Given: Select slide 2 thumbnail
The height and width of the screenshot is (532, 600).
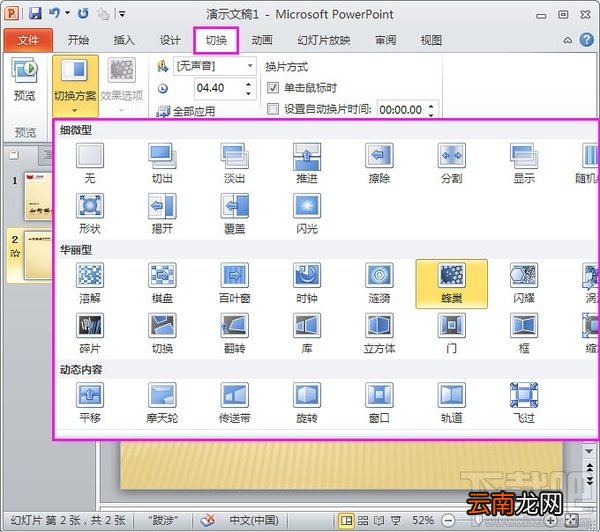Looking at the screenshot, I should coord(38,255).
